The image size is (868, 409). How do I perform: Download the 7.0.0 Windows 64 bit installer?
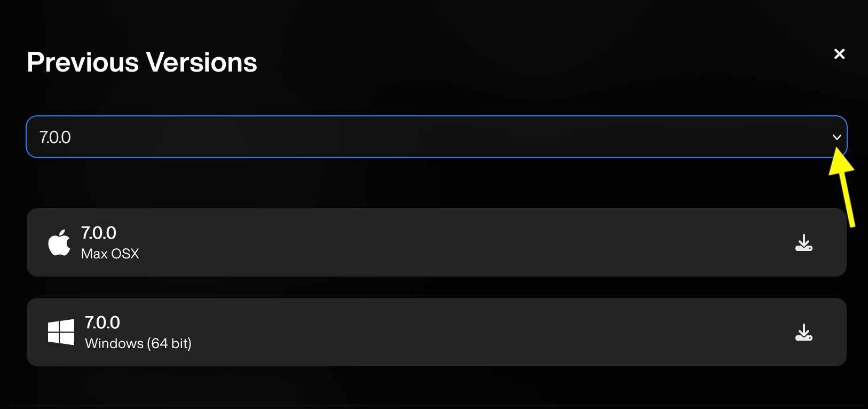point(803,333)
